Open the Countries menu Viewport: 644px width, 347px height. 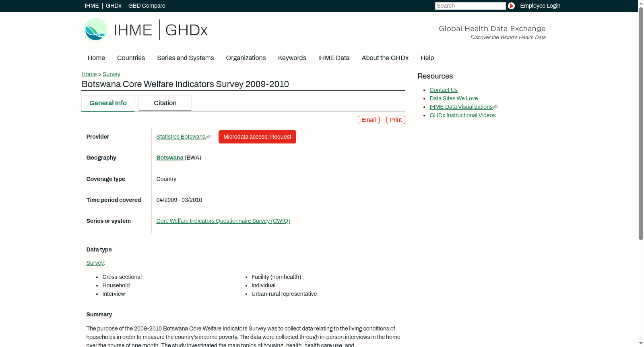click(x=131, y=58)
